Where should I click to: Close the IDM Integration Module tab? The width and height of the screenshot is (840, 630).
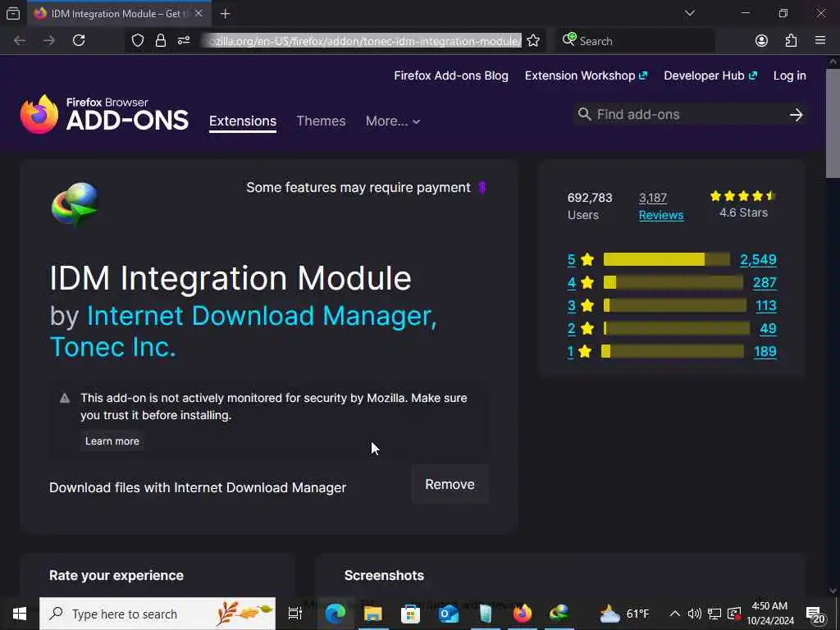click(199, 13)
